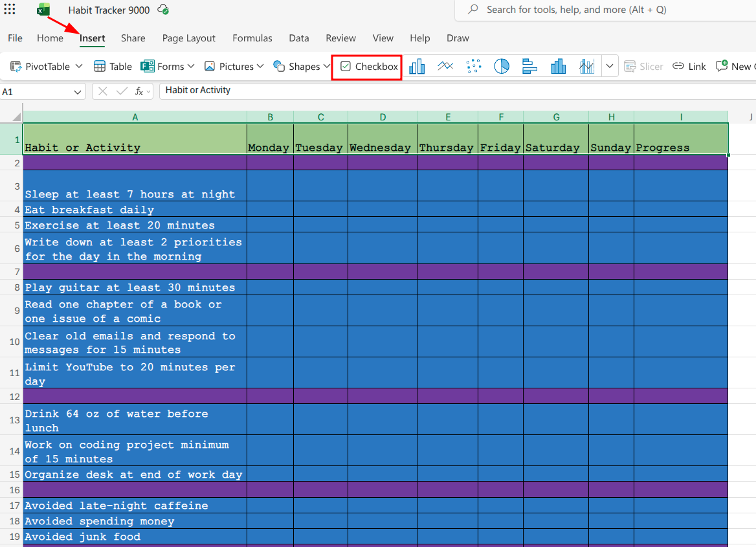Click the A1 Name Box field
This screenshot has width=756, height=547.
pos(36,92)
